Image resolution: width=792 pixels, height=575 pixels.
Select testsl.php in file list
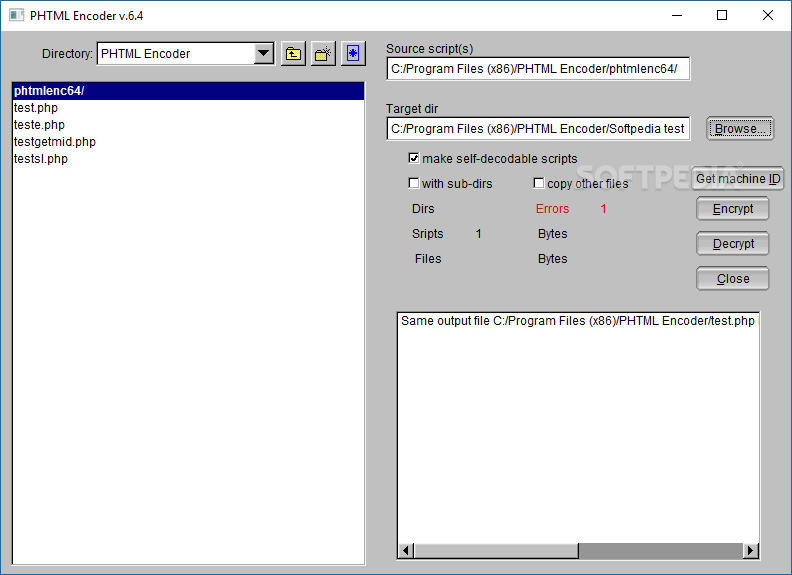188,159
